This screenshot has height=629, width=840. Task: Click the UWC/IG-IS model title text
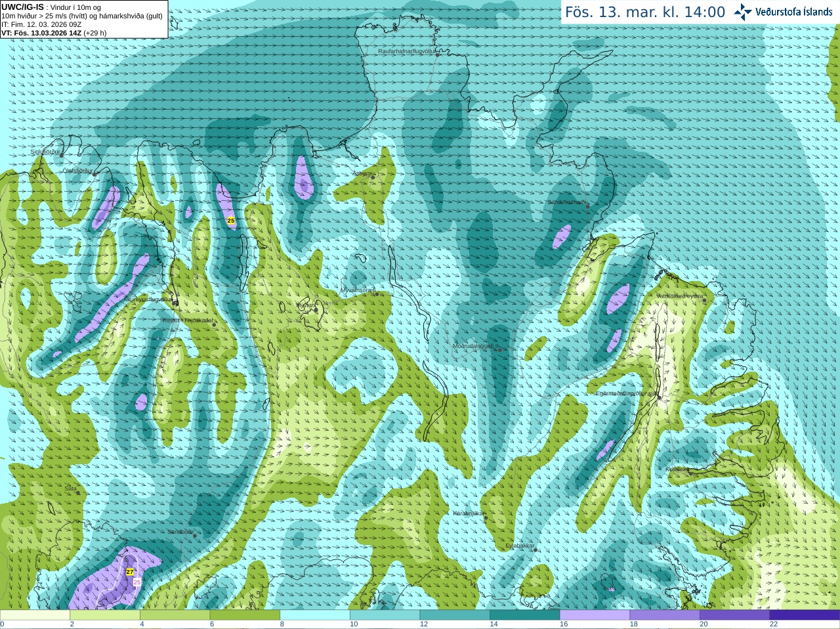pos(23,7)
